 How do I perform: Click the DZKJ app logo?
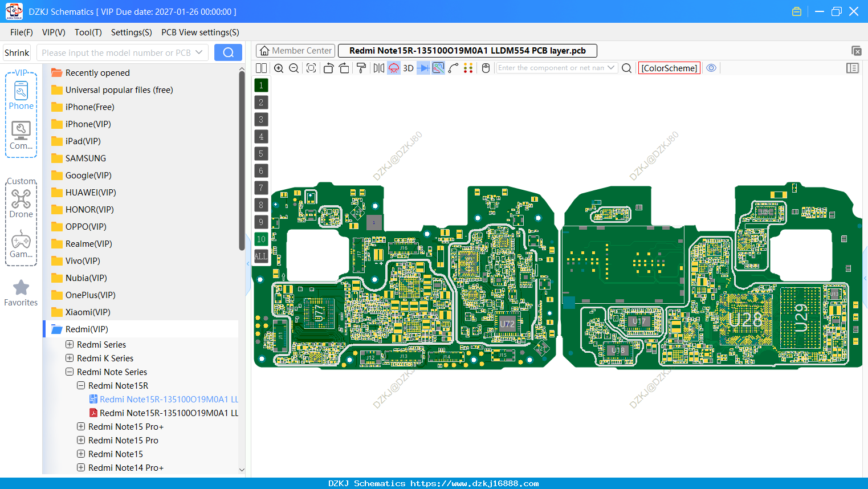click(14, 11)
